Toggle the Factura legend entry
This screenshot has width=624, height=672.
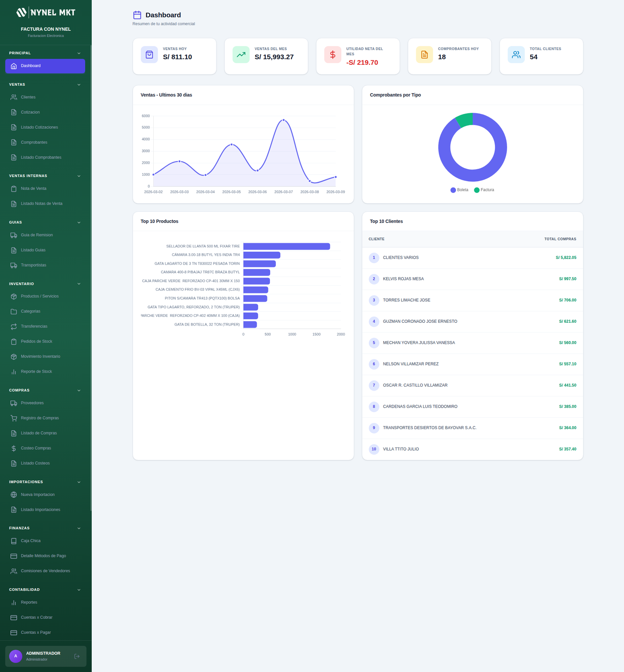point(485,190)
